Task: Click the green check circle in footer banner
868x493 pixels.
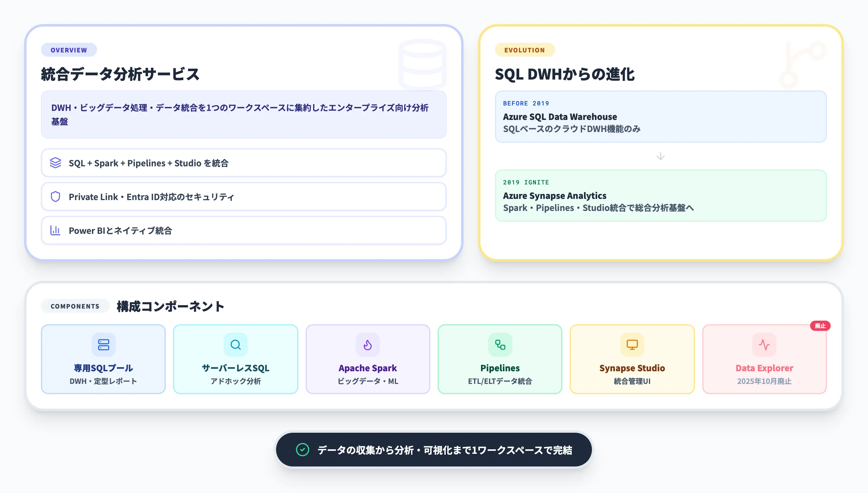Action: [302, 450]
